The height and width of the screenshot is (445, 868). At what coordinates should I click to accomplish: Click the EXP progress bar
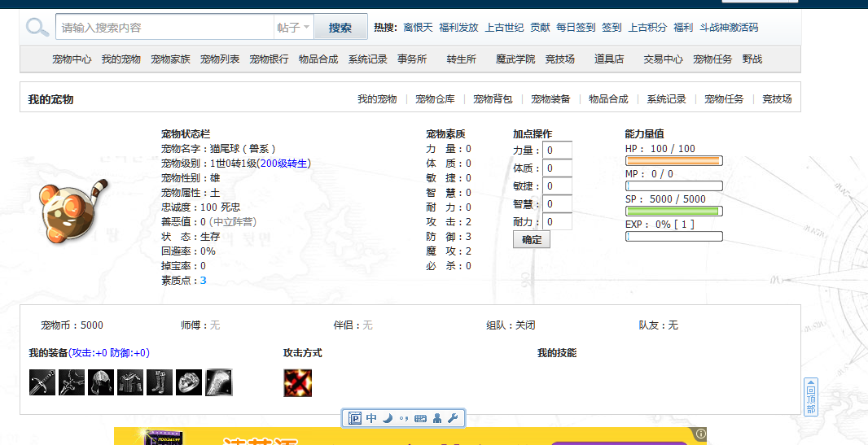coord(673,237)
